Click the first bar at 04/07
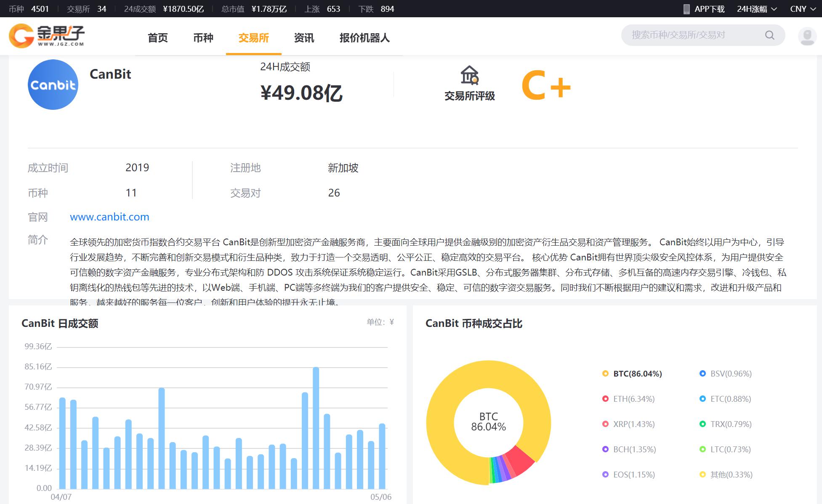822x504 pixels. [x=62, y=443]
